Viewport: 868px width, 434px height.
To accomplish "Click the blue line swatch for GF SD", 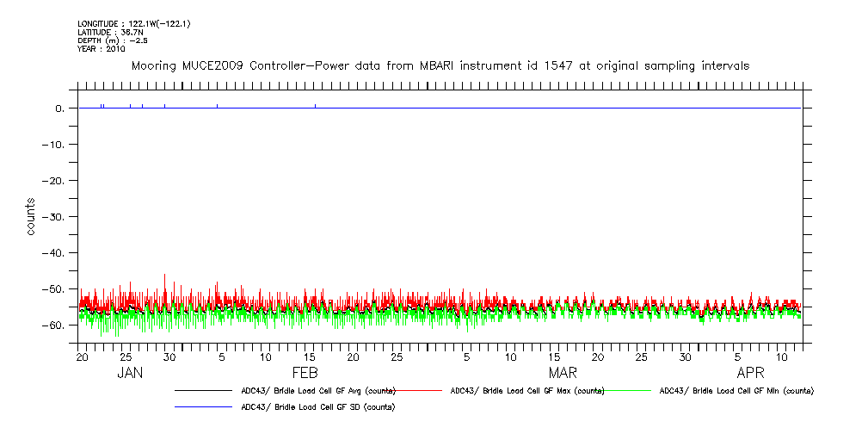I will pos(204,406).
